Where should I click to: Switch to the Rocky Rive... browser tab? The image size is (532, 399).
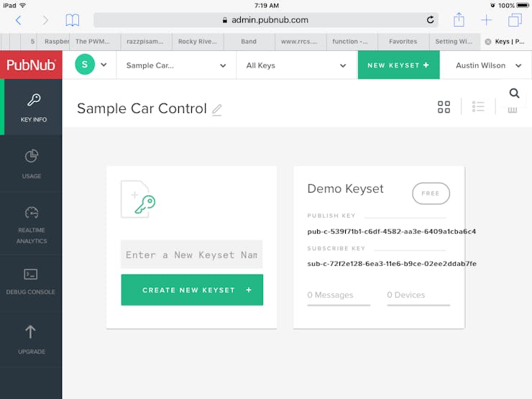[198, 42]
